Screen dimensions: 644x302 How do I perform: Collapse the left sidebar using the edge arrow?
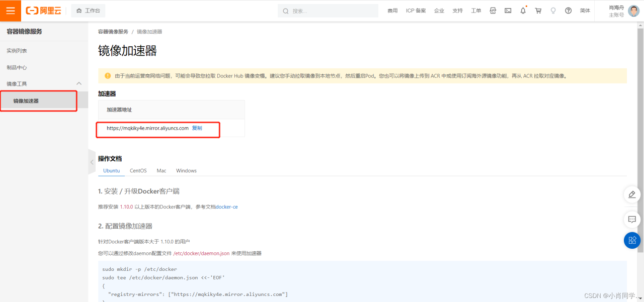click(x=91, y=162)
